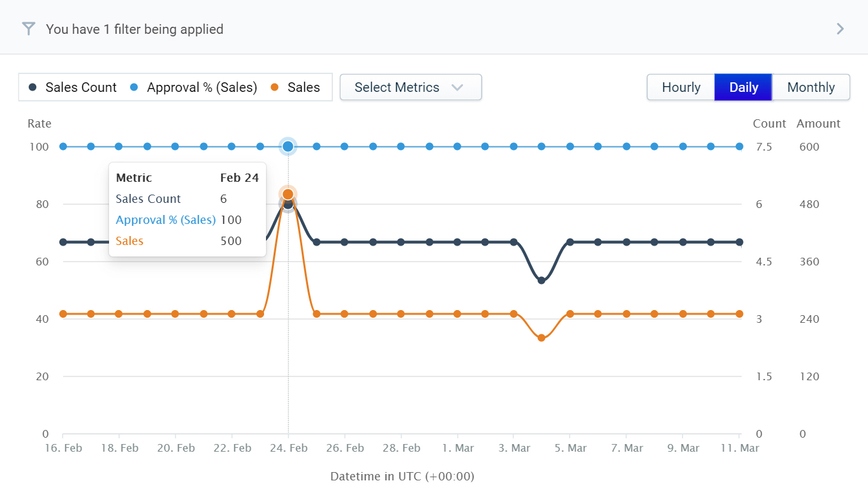Switch to the Monthly view
Screen dimensions: 868x504
click(811, 87)
